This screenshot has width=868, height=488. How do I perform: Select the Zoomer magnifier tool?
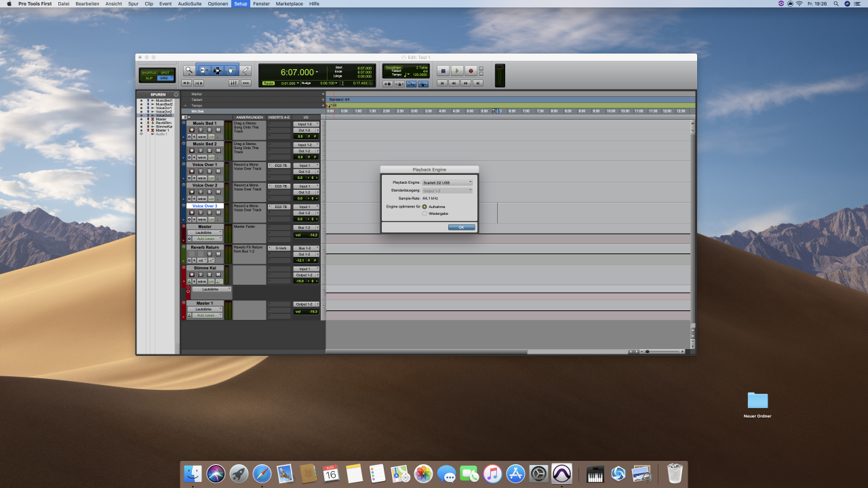point(189,70)
